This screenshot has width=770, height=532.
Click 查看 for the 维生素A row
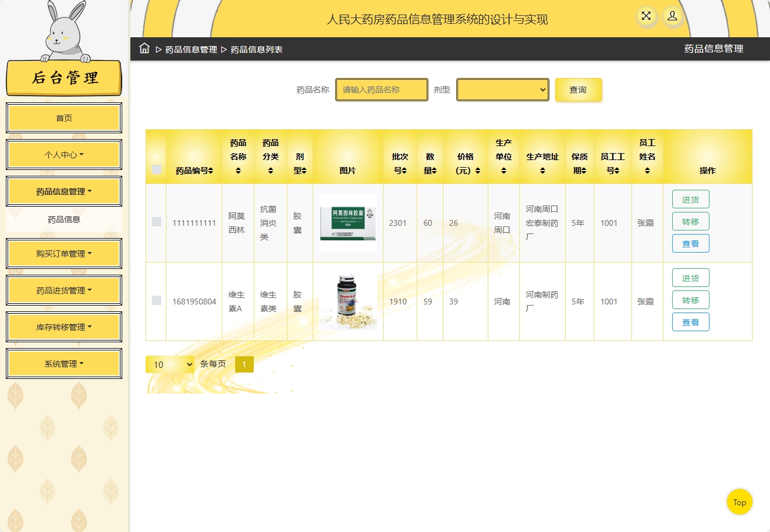[691, 322]
